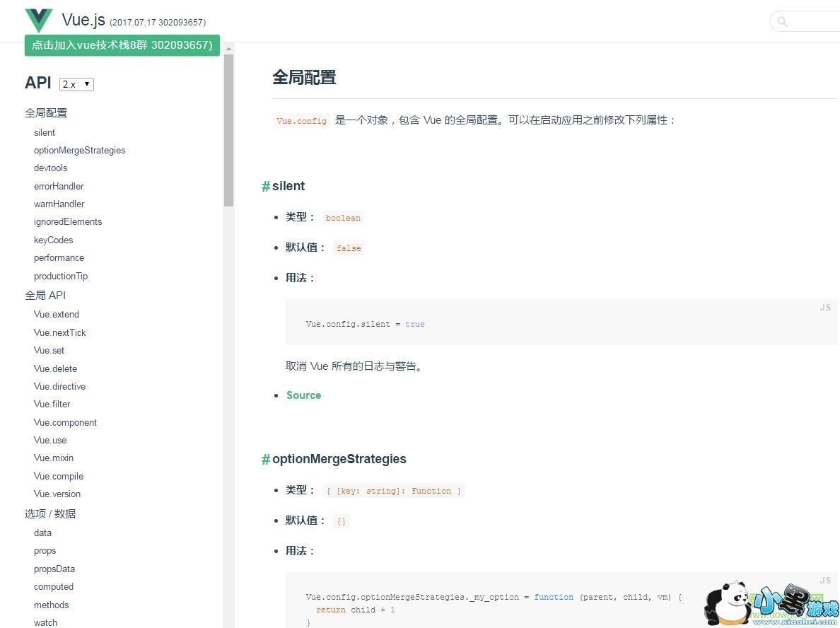This screenshot has width=840, height=628.
Task: Click the false default value code
Action: tap(349, 248)
